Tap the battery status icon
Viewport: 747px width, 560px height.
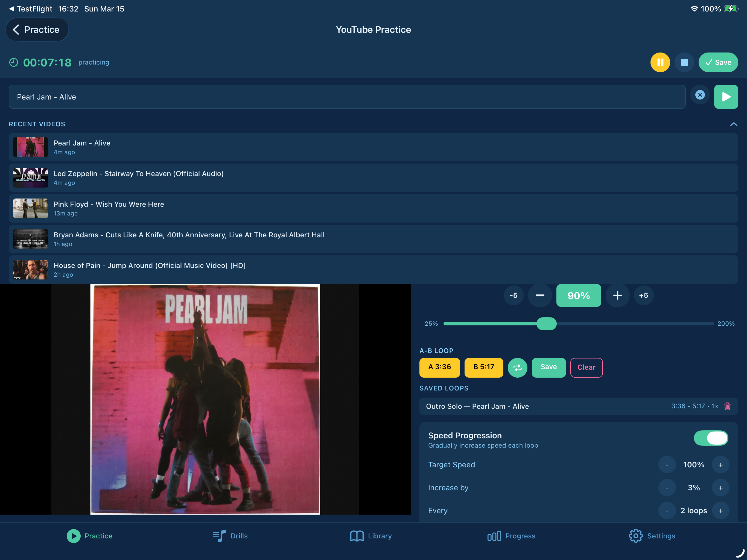click(x=731, y=9)
